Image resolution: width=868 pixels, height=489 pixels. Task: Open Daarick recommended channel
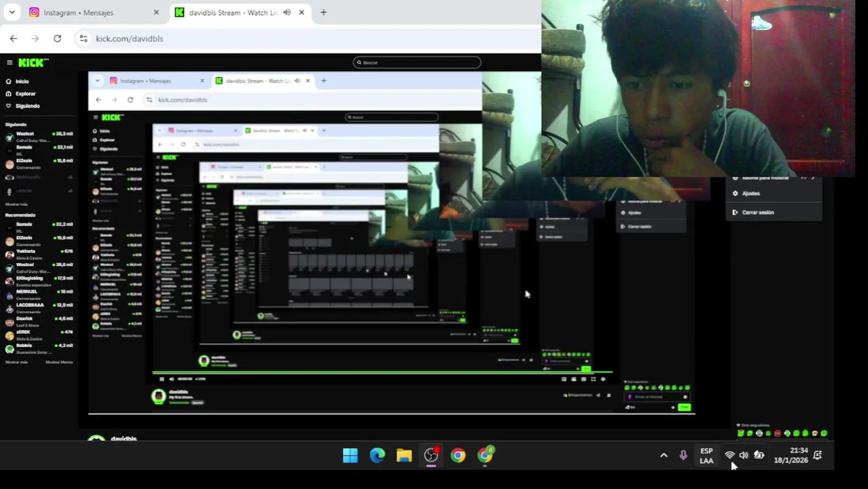39,321
